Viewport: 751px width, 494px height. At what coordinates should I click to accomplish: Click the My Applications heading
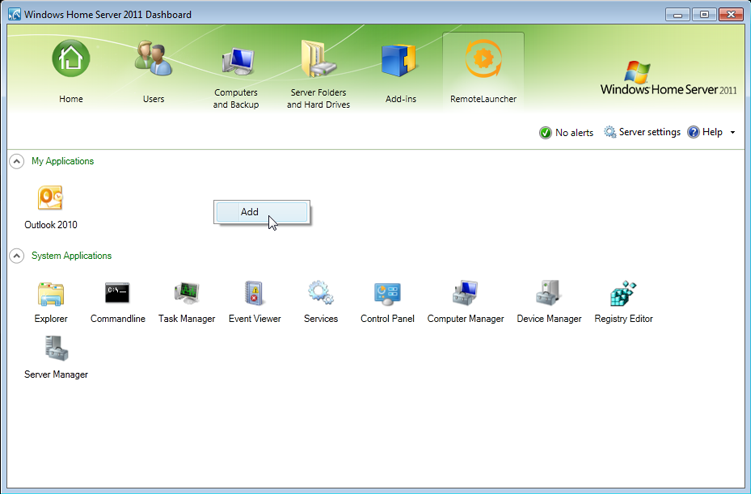pyautogui.click(x=63, y=161)
